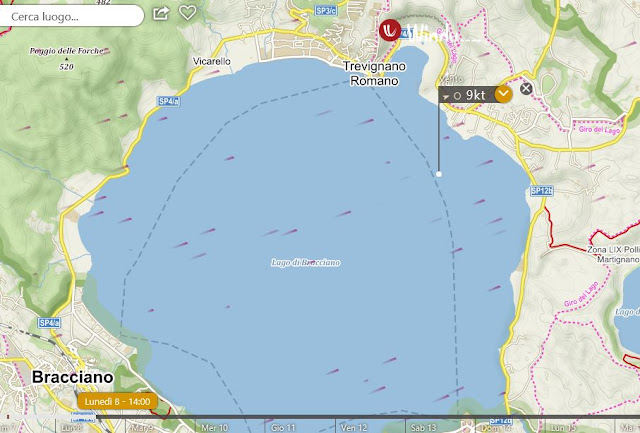Image resolution: width=640 pixels, height=433 pixels.
Task: Jump to Gio 11 on timeline
Action: [283, 427]
